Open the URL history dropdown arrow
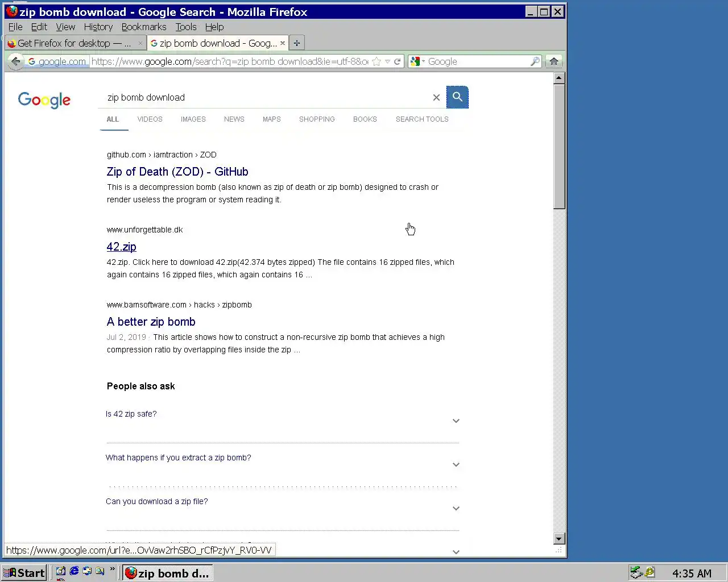Image resolution: width=728 pixels, height=582 pixels. click(x=387, y=61)
